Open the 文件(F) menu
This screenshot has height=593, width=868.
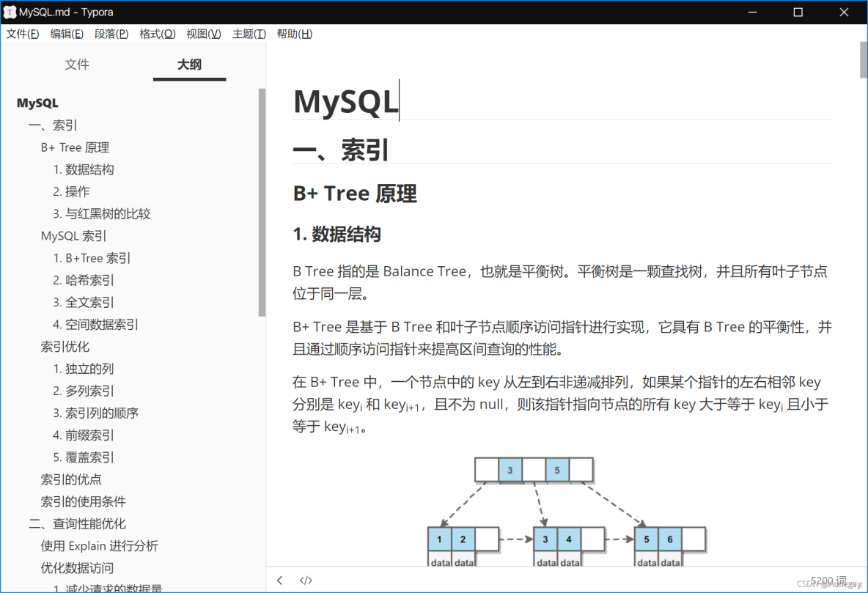click(23, 33)
